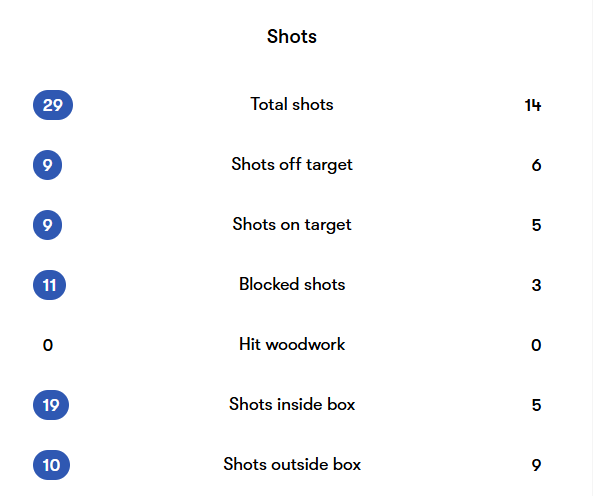Click the 3 blocked shots value

[536, 285]
